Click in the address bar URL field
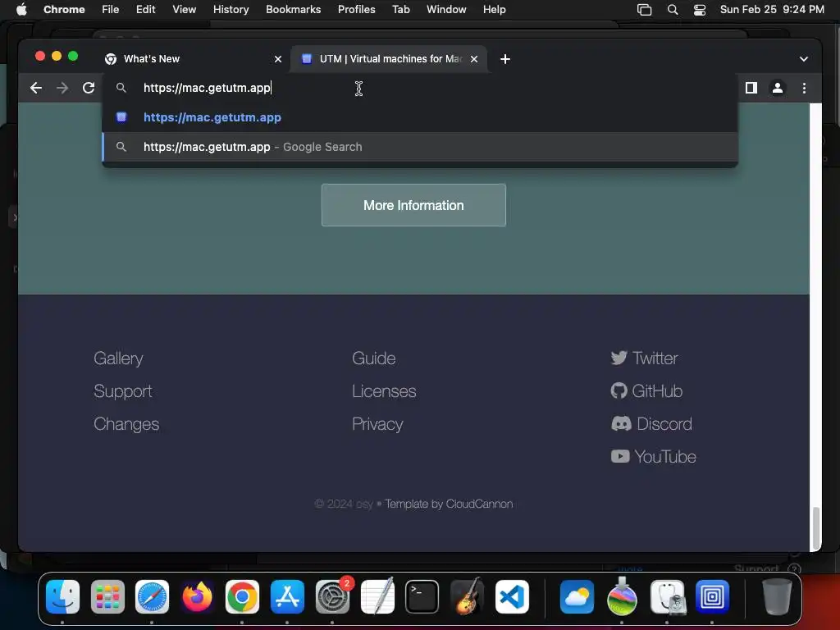 [420, 88]
